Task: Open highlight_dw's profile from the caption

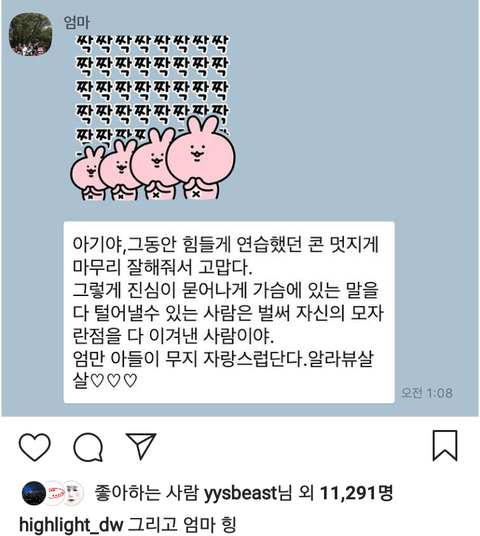Action: click(71, 525)
